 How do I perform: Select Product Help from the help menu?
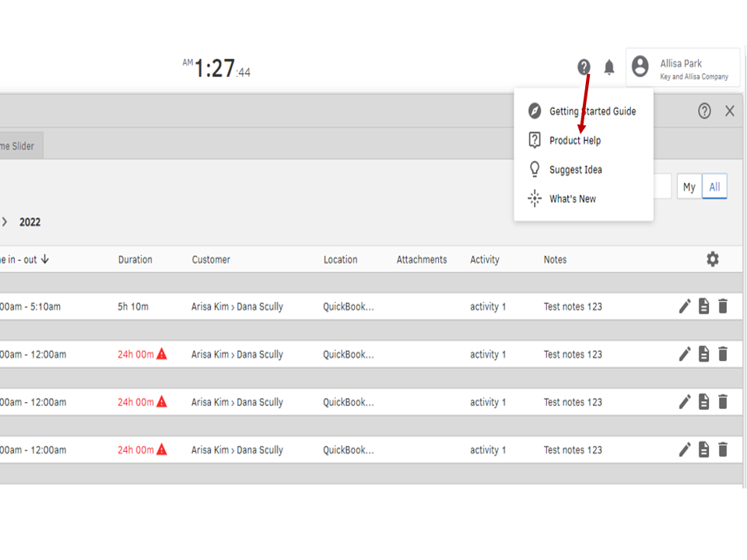574,140
